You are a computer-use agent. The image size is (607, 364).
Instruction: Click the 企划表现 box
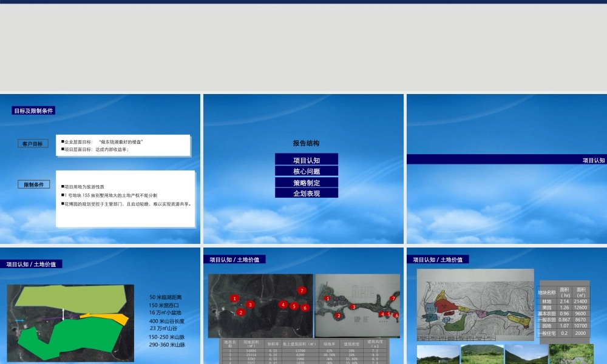pos(307,193)
